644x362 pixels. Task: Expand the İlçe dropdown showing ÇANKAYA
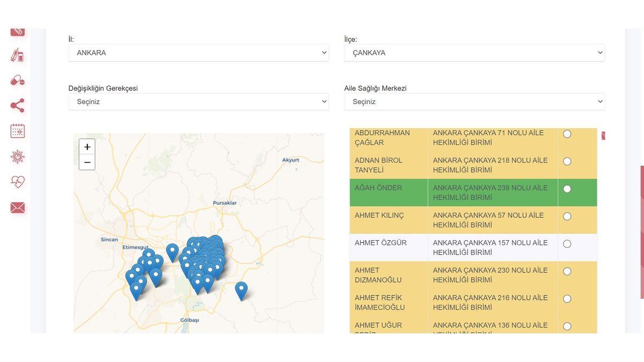coord(474,53)
